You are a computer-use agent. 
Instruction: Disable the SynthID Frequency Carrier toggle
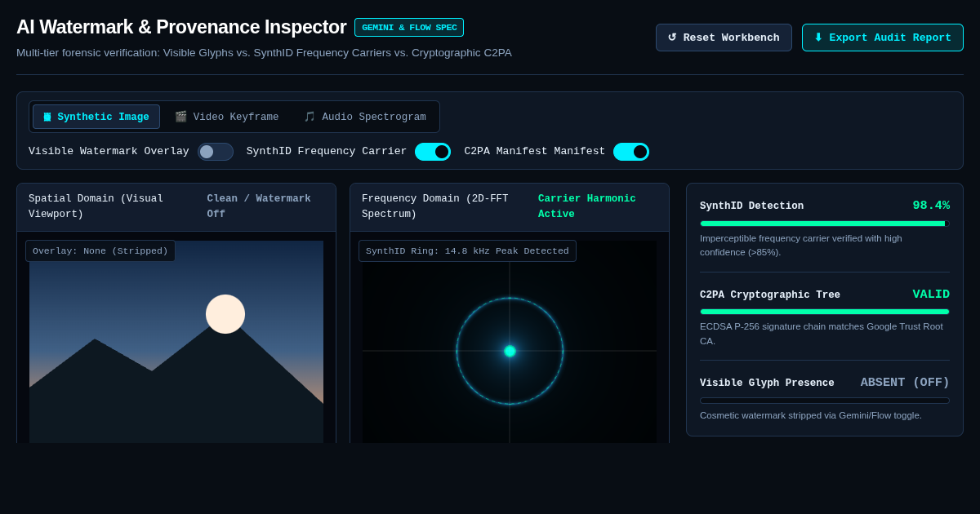coord(433,152)
